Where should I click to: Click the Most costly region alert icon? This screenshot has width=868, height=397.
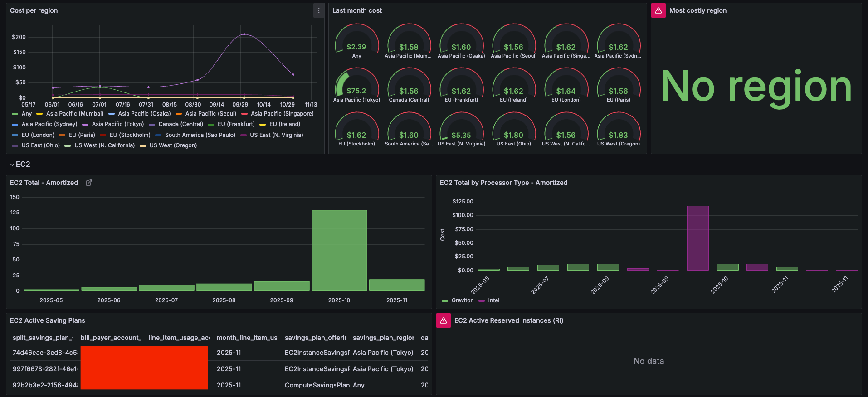[658, 10]
